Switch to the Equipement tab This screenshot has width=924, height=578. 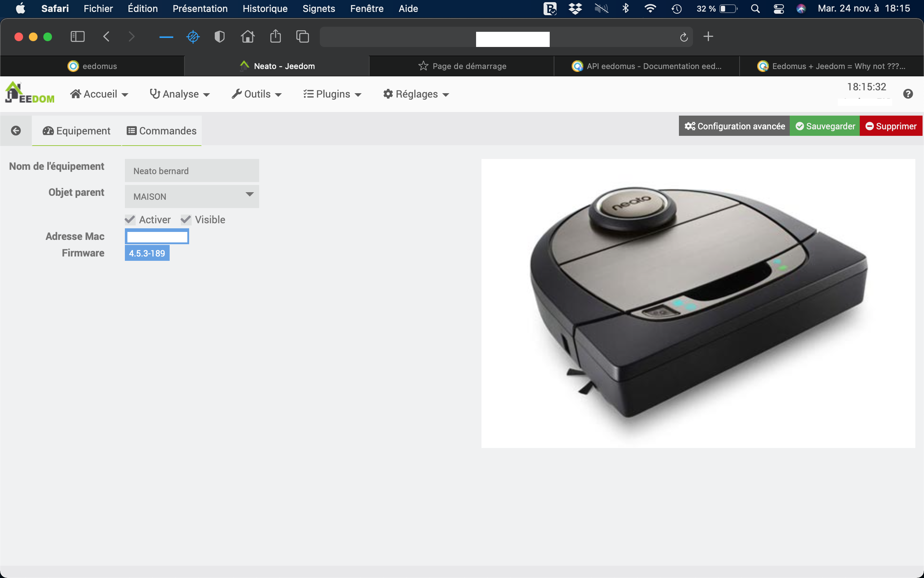pos(77,131)
